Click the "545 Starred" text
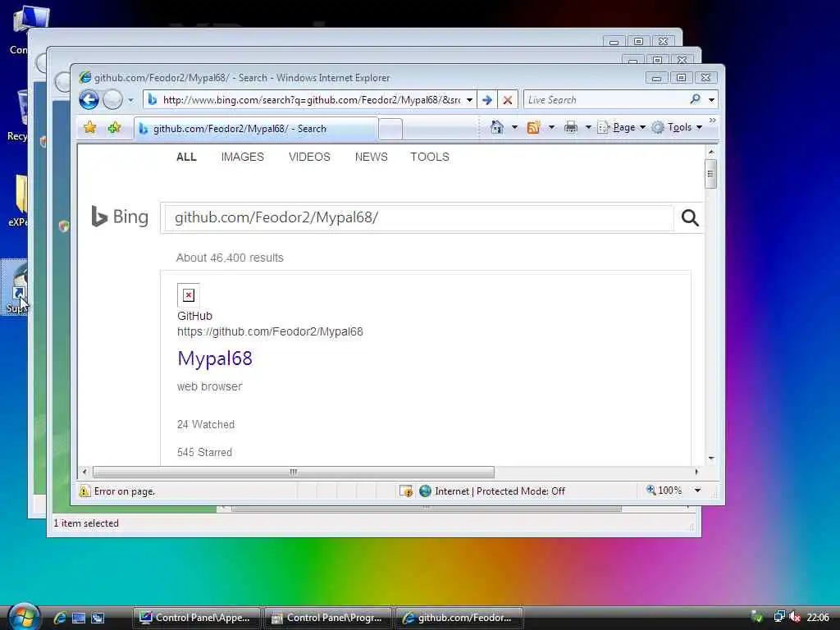 [204, 452]
